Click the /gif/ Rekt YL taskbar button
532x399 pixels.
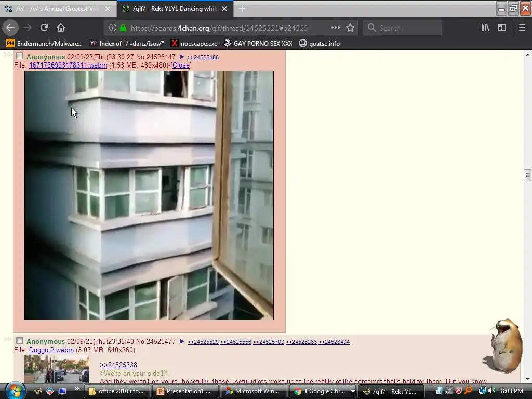tap(391, 391)
